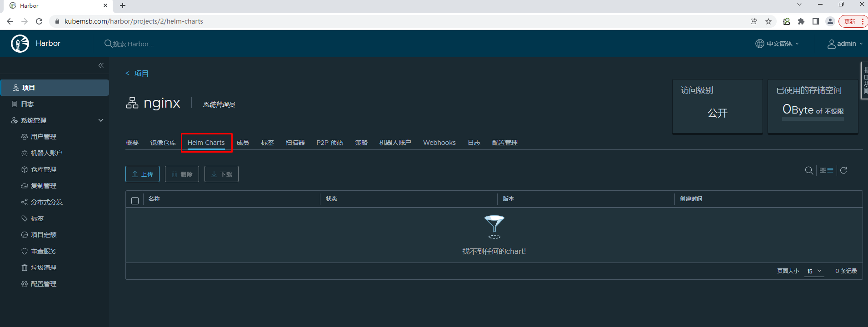Collapse the 系统管理 sidebar group

[101, 120]
